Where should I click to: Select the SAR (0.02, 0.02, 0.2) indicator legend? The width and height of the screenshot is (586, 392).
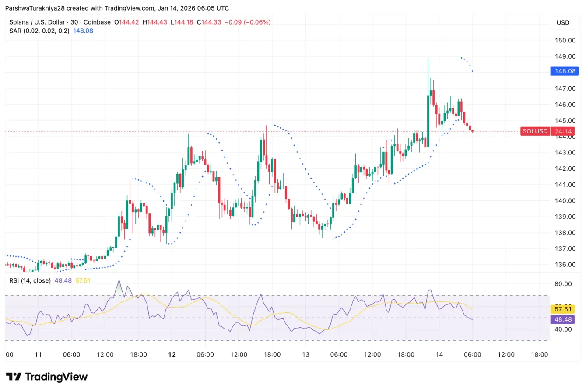click(x=39, y=31)
